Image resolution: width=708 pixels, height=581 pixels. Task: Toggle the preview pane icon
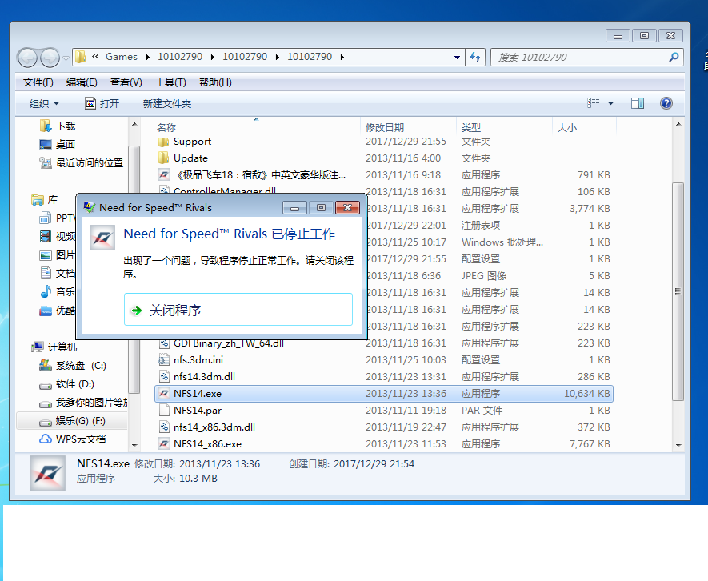click(x=638, y=103)
